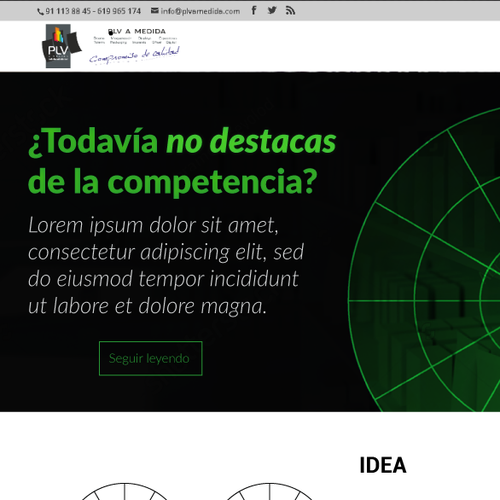Click the 'PLV A MEDIDA' title text
Image resolution: width=500 pixels, height=500 pixels.
point(137,31)
